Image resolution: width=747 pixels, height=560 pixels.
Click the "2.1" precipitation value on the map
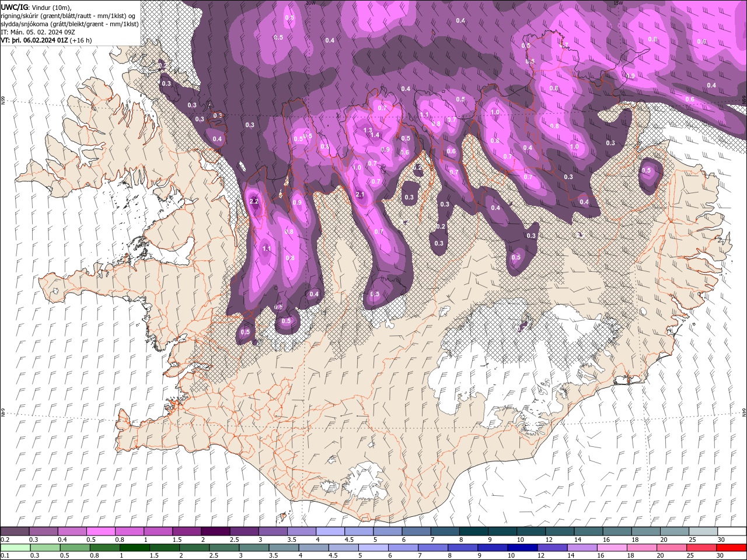[360, 194]
